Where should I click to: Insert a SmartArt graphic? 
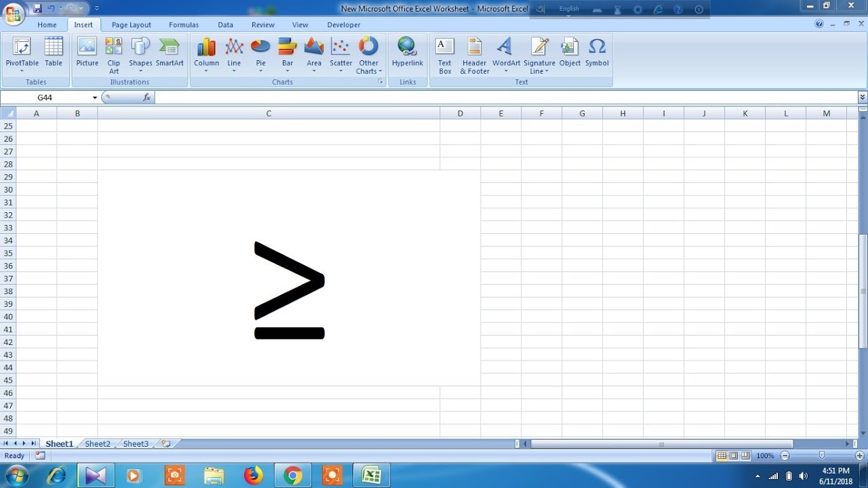(169, 54)
